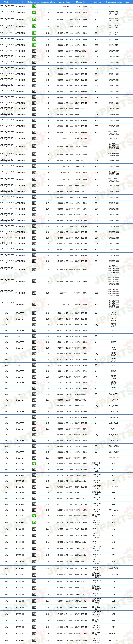Click ON icon for Crafter BJL, CECA 2F_ row
The width and height of the screenshot is (133, 644).
pyautogui.click(x=34, y=441)
